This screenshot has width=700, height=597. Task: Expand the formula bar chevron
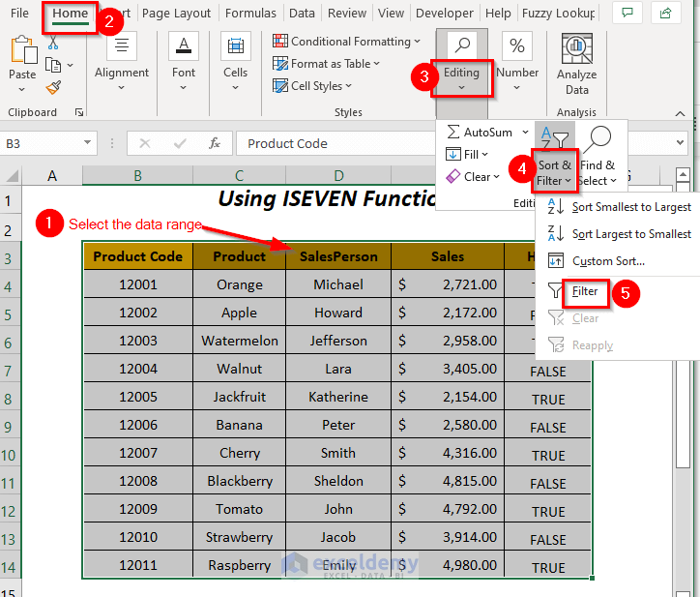click(x=680, y=143)
